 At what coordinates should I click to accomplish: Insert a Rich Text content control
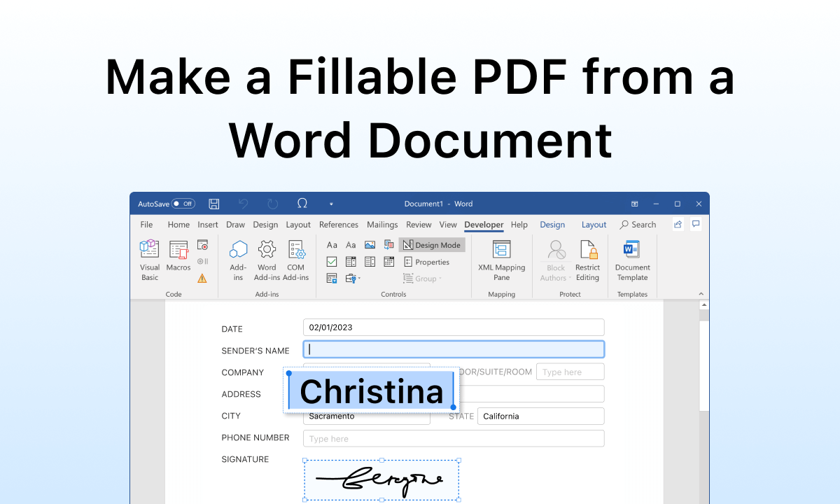pyautogui.click(x=332, y=244)
